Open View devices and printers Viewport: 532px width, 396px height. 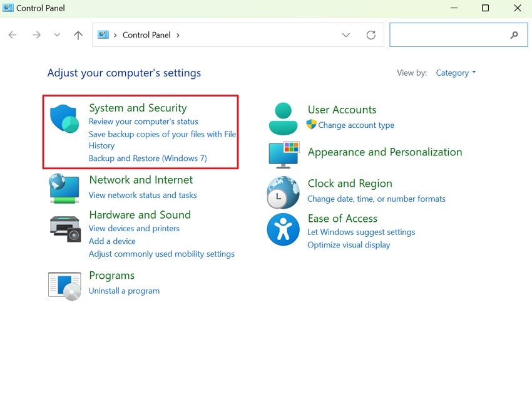click(134, 229)
